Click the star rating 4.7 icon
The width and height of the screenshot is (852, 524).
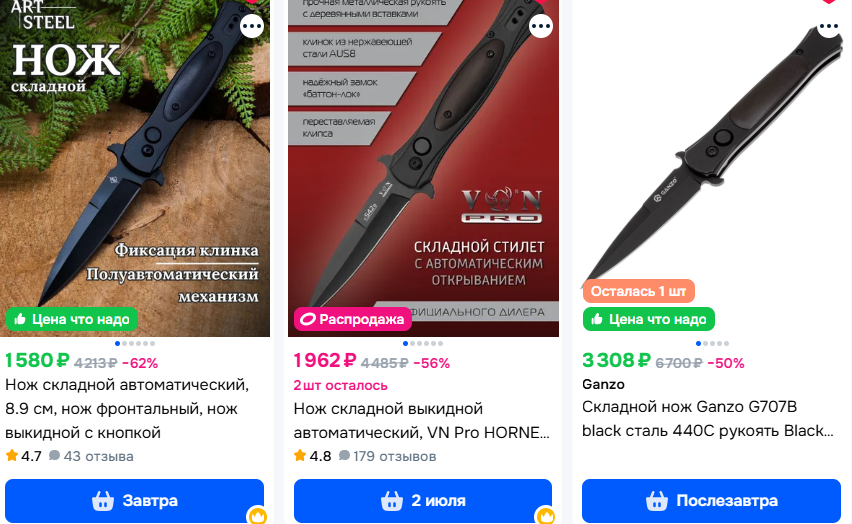[11, 456]
